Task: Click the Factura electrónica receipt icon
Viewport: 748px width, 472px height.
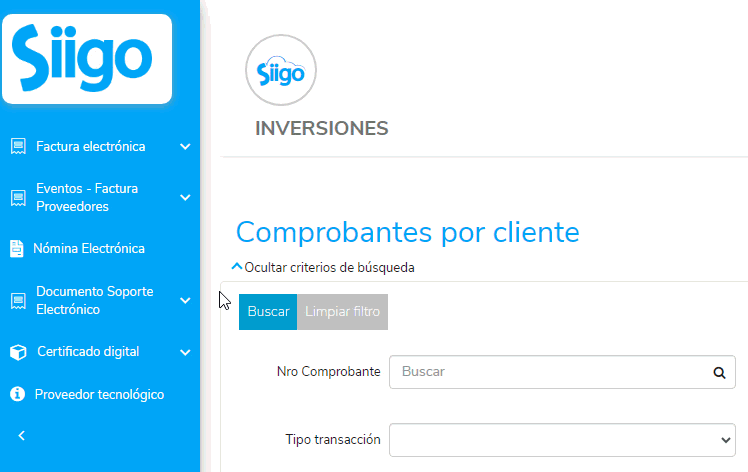Action: click(x=18, y=147)
